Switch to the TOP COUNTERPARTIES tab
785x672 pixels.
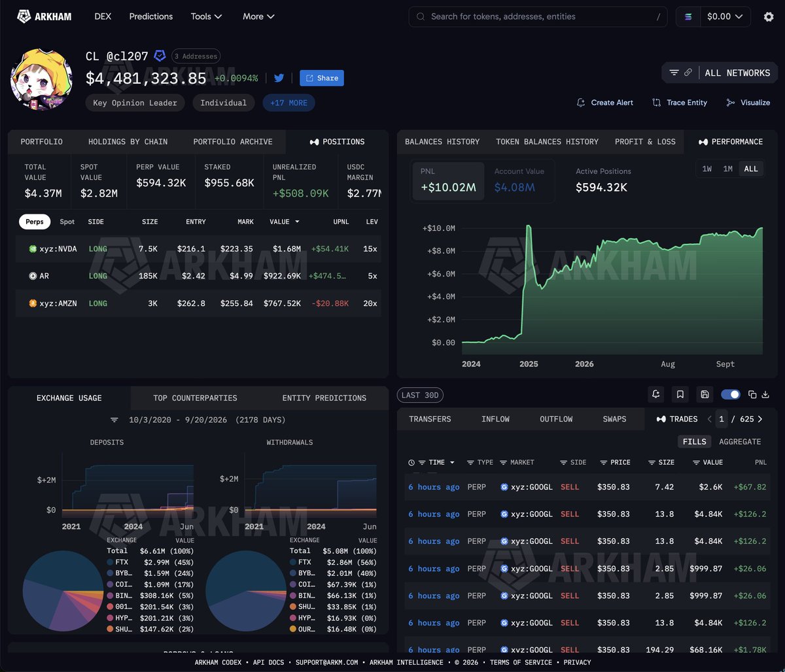[x=195, y=397]
